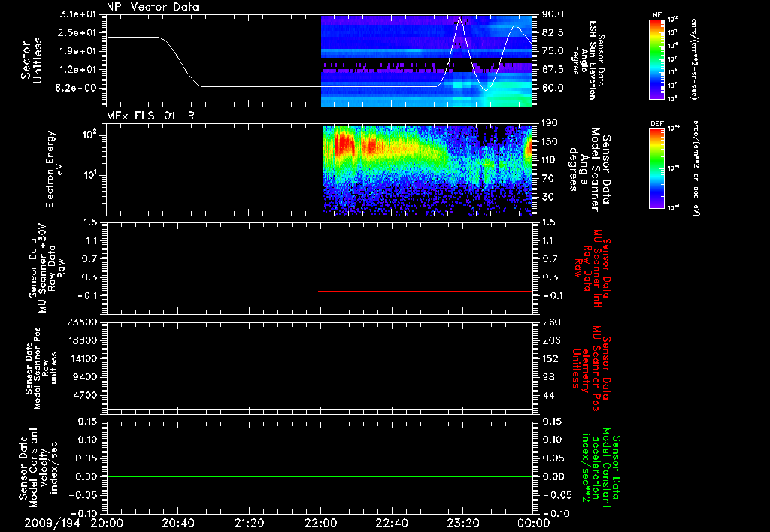Image resolution: width=770 pixels, height=532 pixels.
Task: Click the NF color scale bar
Action: (657, 59)
